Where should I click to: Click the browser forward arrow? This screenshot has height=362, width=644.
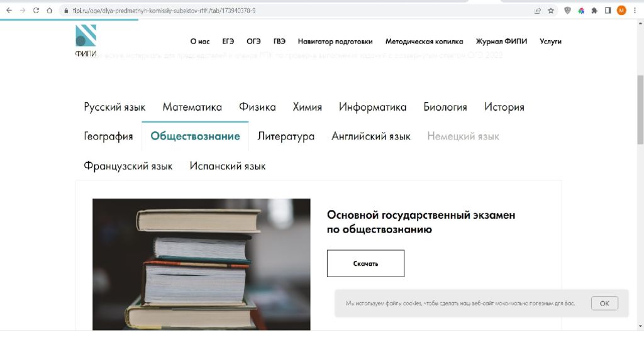coord(23,11)
